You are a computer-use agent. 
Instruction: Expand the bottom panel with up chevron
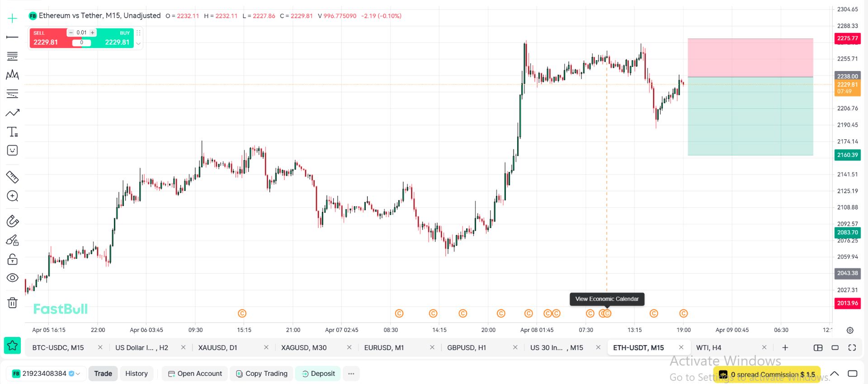pyautogui.click(x=835, y=374)
